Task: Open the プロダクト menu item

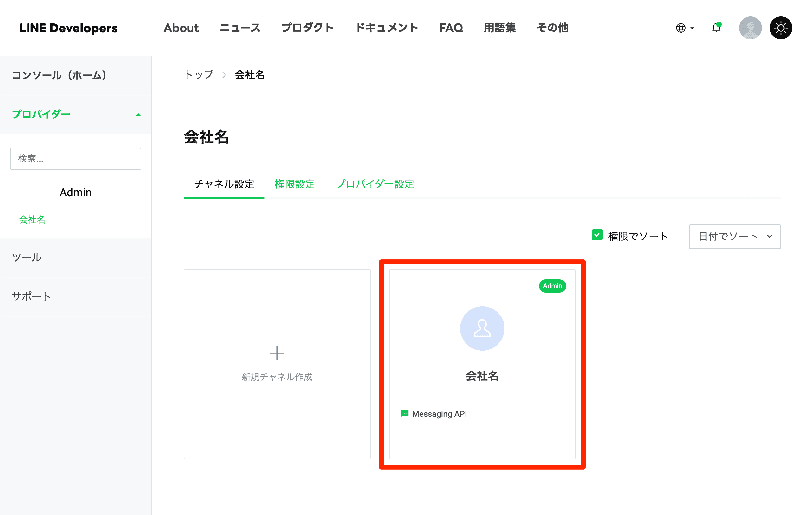Action: (x=308, y=28)
